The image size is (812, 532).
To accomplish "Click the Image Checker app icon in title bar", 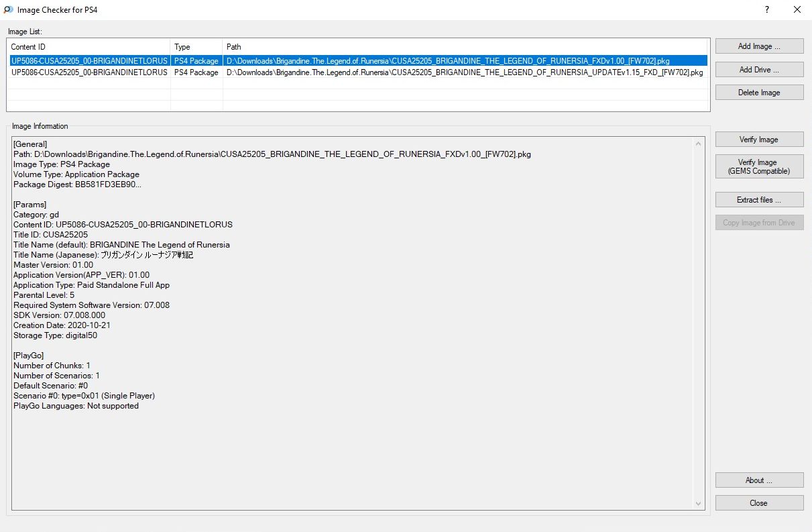I will 9,10.
